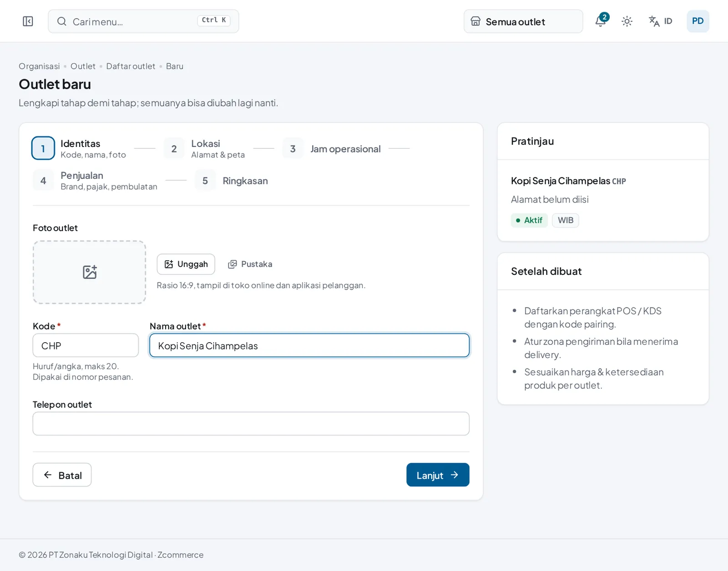Click the Ctrl K shortcut hint
This screenshot has width=728, height=571.
click(x=214, y=20)
